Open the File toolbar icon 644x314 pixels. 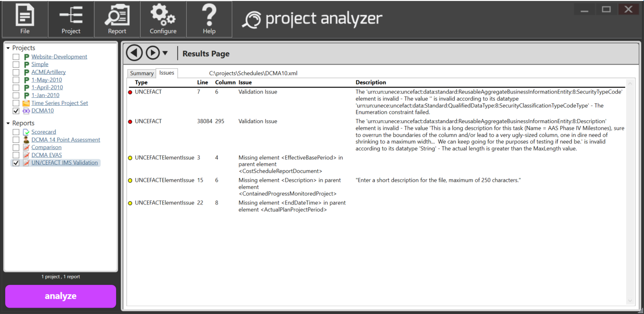coord(25,20)
